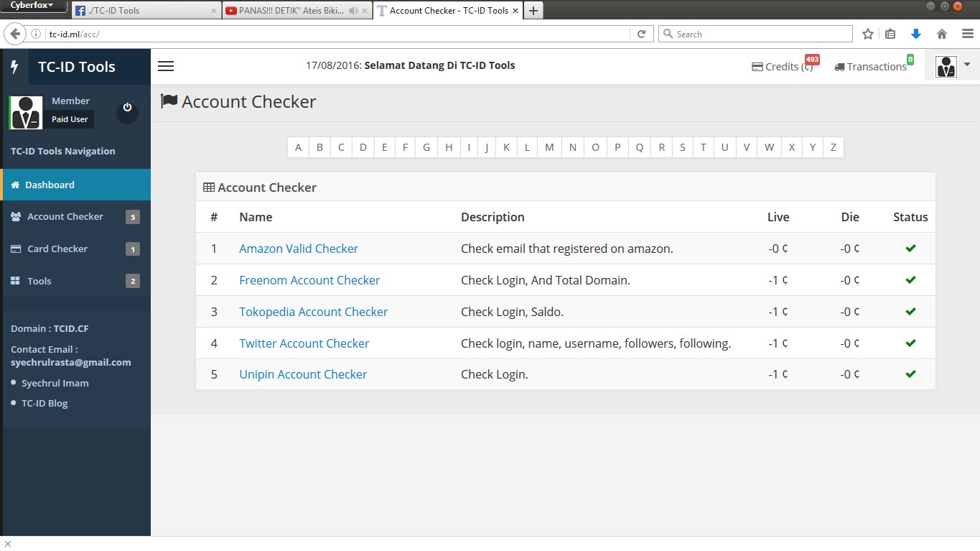Close the find bar X icon
This screenshot has height=551, width=980.
[8, 544]
